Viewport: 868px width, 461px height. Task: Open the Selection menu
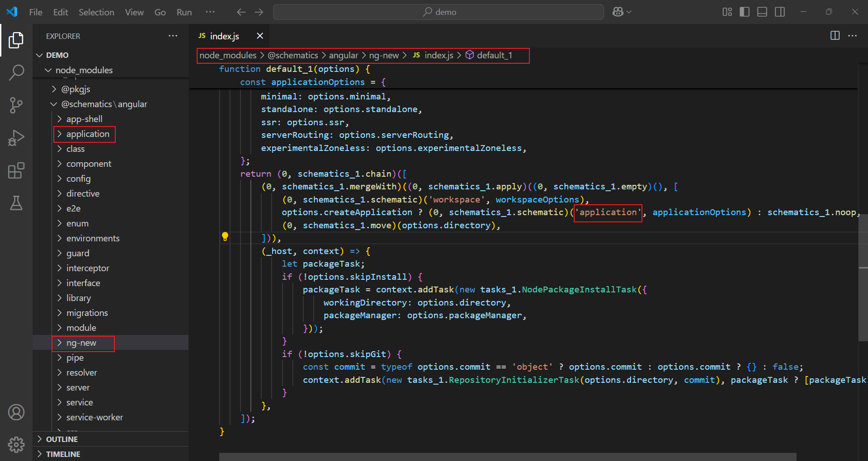pos(96,12)
